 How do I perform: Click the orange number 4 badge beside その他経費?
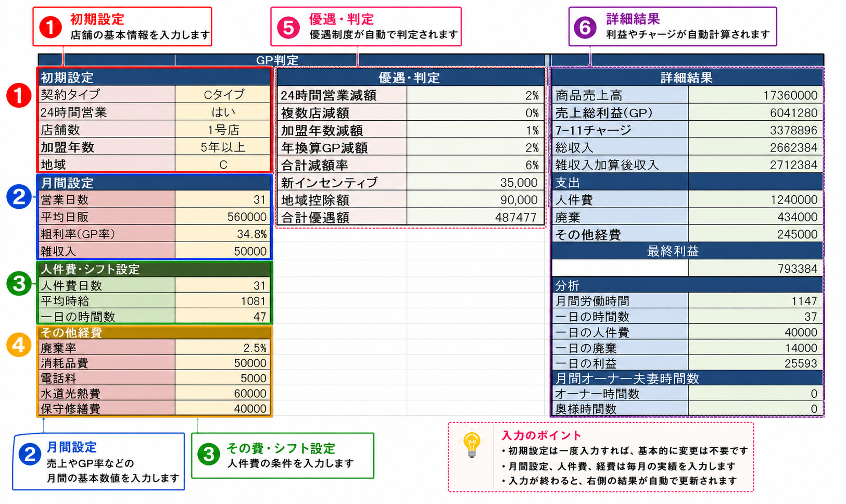(19, 345)
